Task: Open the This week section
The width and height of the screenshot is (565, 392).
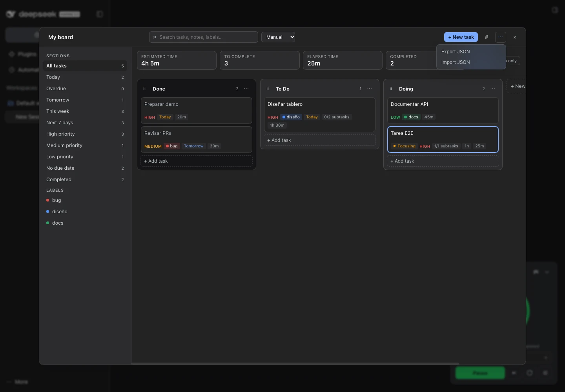Action: tap(85, 111)
